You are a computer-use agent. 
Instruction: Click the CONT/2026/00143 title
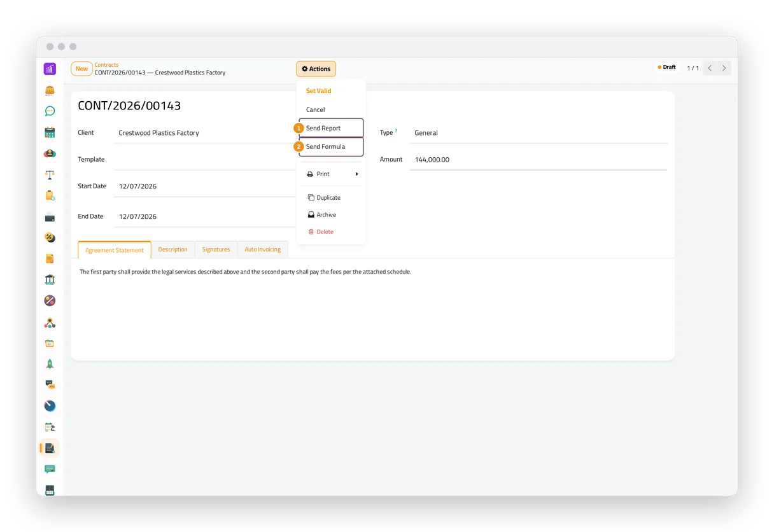pos(129,106)
